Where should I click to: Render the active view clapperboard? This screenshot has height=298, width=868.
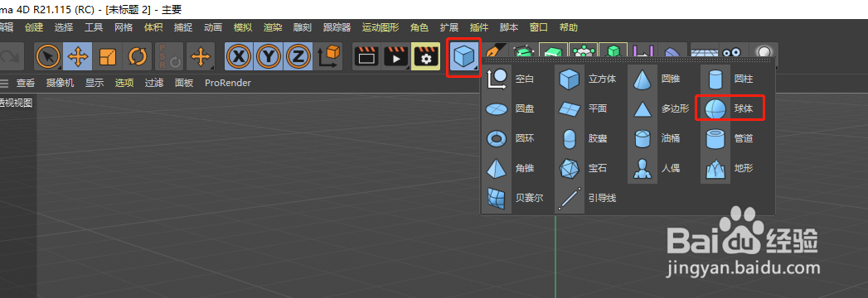pos(366,56)
